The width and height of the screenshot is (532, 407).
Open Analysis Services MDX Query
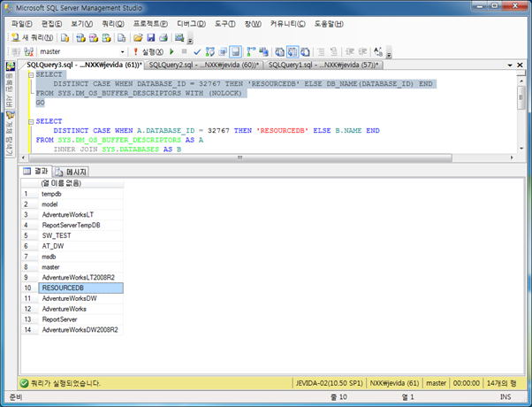80,38
